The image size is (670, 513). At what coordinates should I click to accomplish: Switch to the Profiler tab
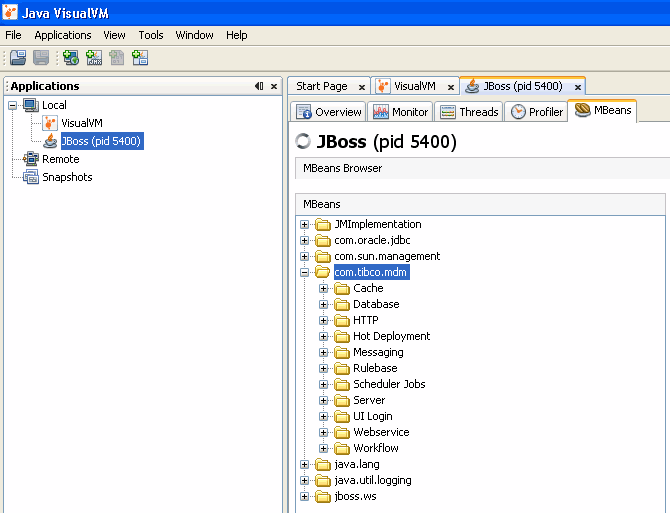pos(536,111)
